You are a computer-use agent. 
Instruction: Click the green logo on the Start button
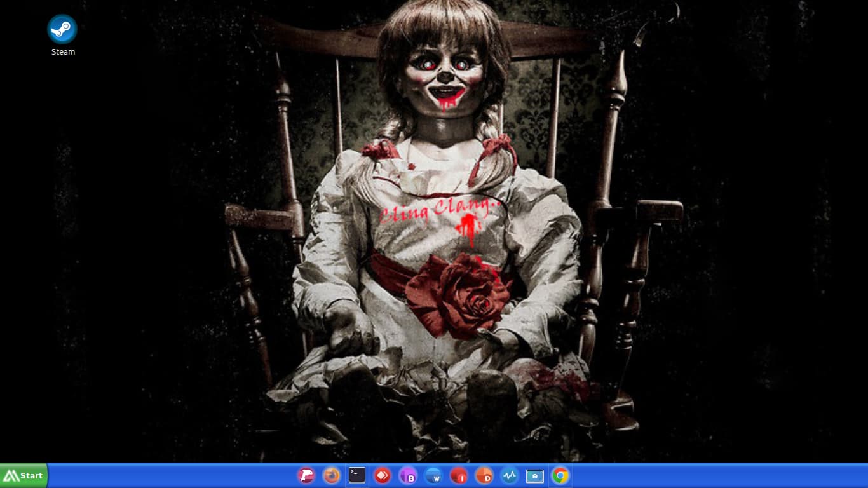(11, 476)
